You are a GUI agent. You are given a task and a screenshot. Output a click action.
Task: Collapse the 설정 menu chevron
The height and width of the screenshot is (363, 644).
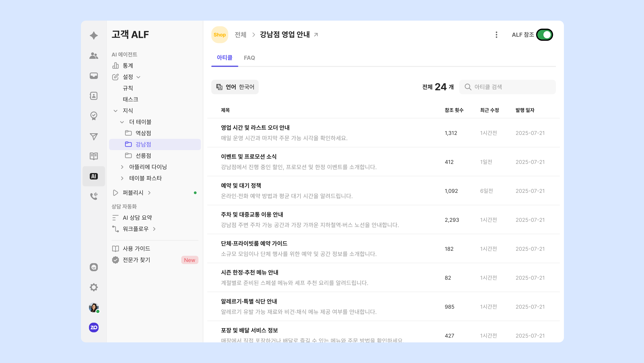click(x=139, y=77)
